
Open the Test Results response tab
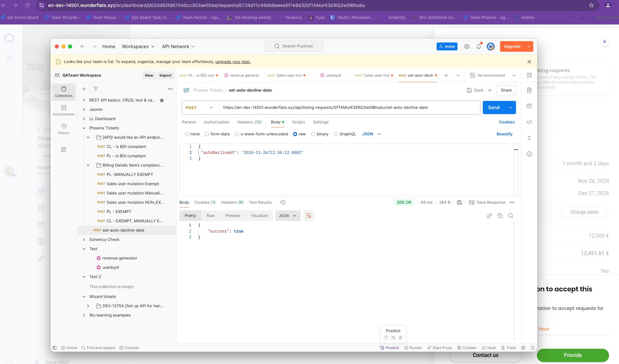tap(260, 202)
